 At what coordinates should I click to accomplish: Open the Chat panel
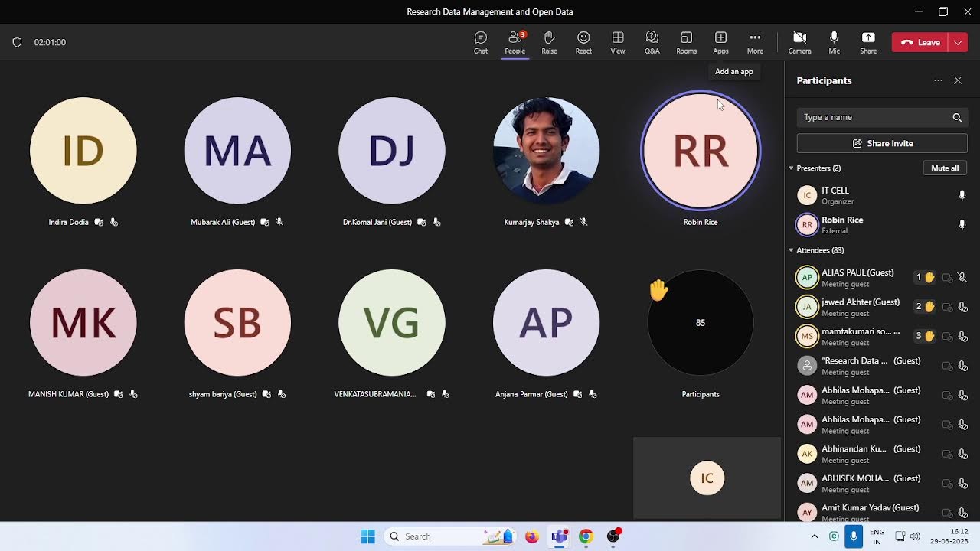click(x=480, y=42)
